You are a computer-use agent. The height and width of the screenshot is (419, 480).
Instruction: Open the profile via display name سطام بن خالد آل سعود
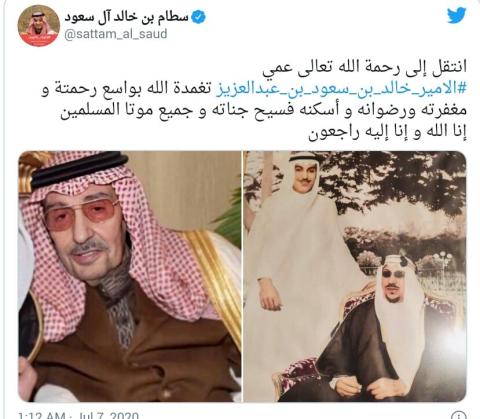(x=127, y=17)
